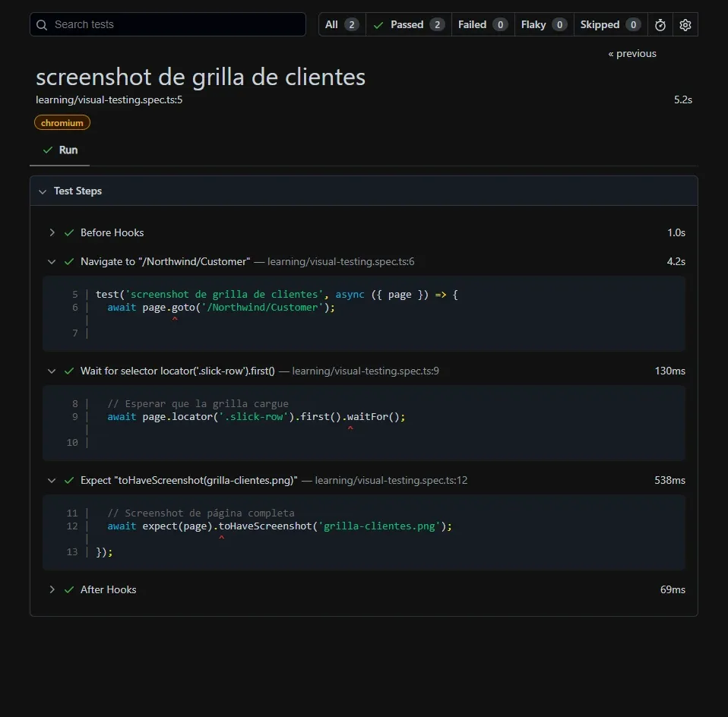The height and width of the screenshot is (717, 728).
Task: Filter by Passed tests
Action: click(409, 24)
